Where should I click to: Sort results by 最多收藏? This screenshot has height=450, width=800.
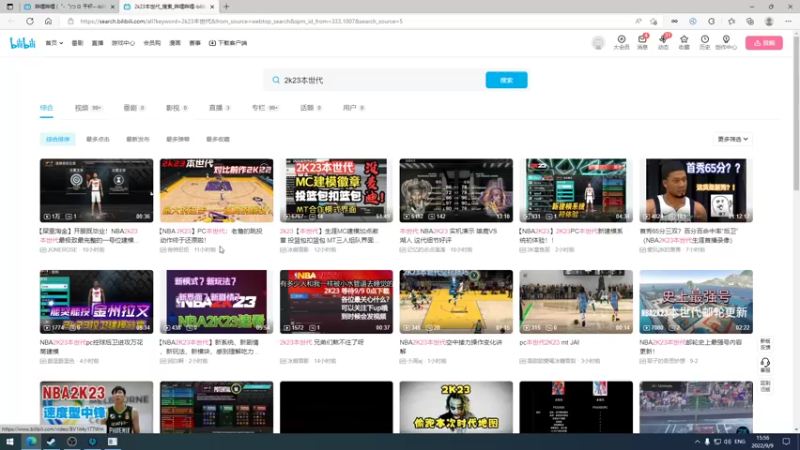(218, 139)
